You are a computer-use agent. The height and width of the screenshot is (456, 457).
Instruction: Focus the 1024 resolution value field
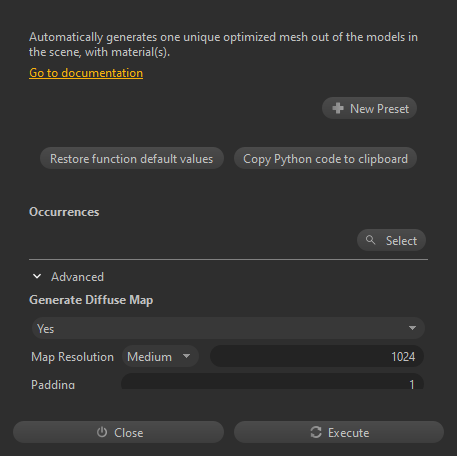[x=317, y=356]
